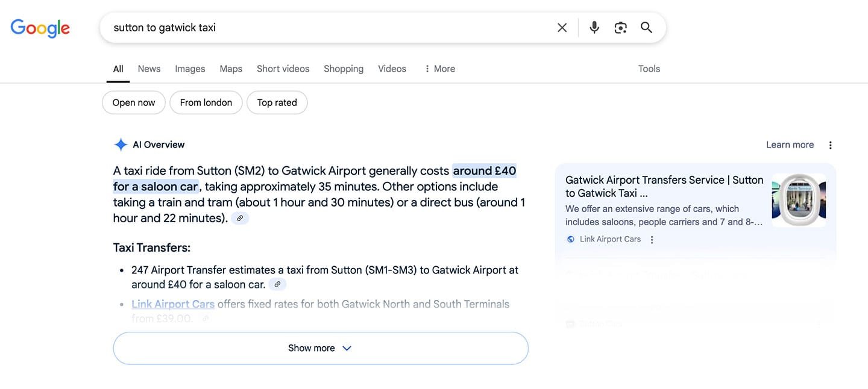Start voice search with the microphone icon
This screenshot has width=868, height=389.
594,28
